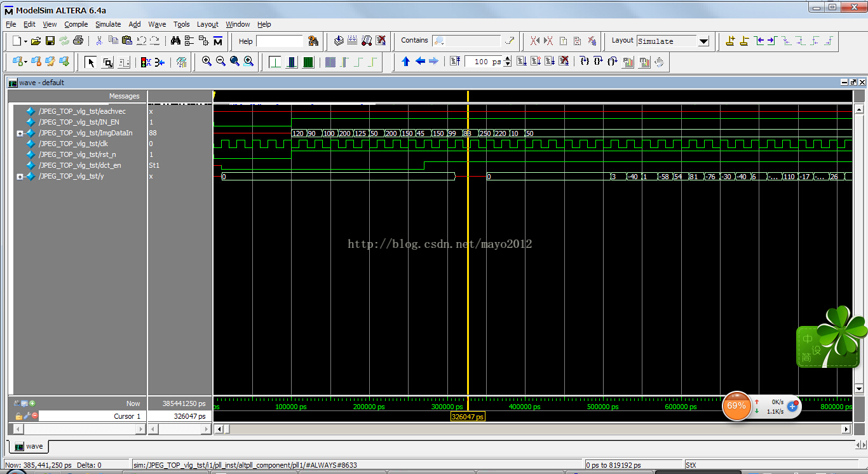The image size is (868, 474).
Task: Click the waveform scrollbar right arrow
Action: (846, 429)
